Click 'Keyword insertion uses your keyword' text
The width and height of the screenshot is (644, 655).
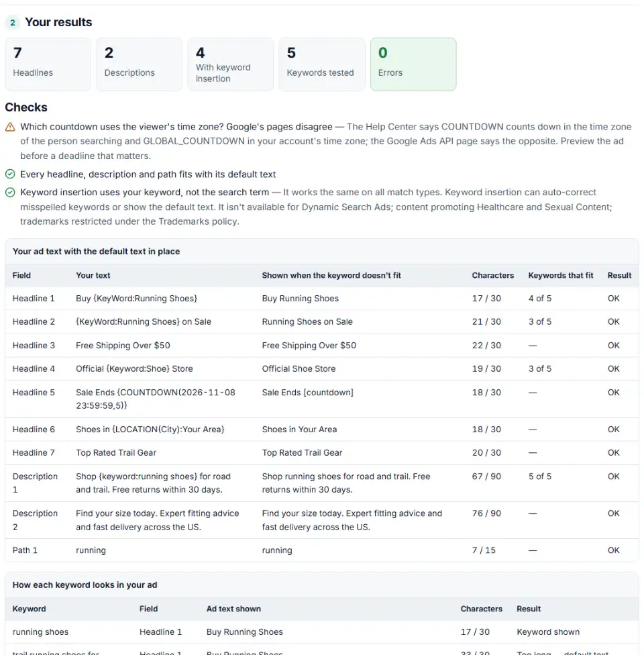(144, 192)
